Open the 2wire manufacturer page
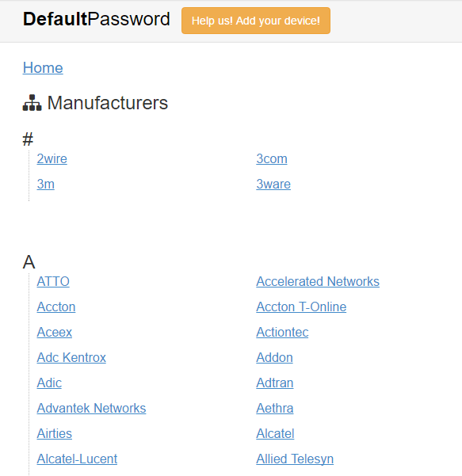The height and width of the screenshot is (476, 462). (52, 158)
